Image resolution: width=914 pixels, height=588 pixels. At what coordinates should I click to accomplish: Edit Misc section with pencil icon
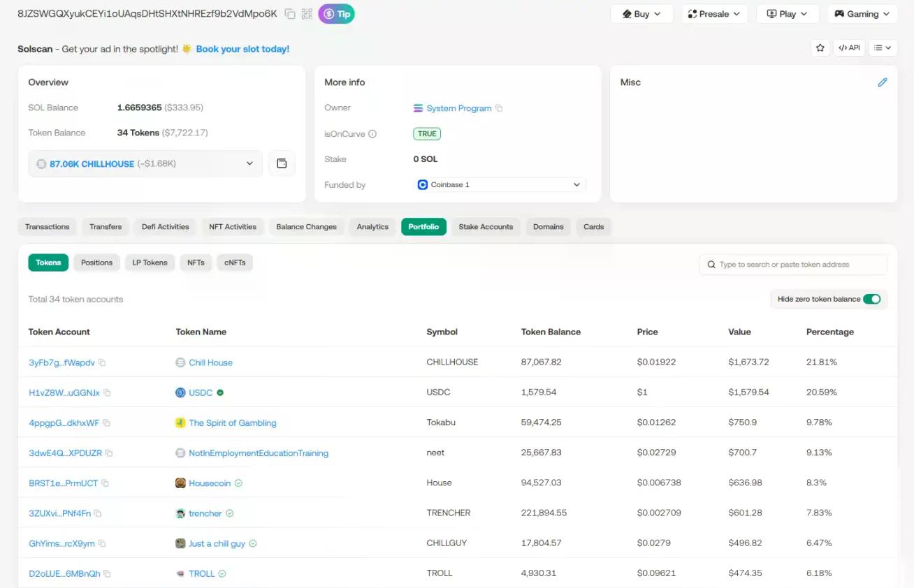[x=882, y=82]
